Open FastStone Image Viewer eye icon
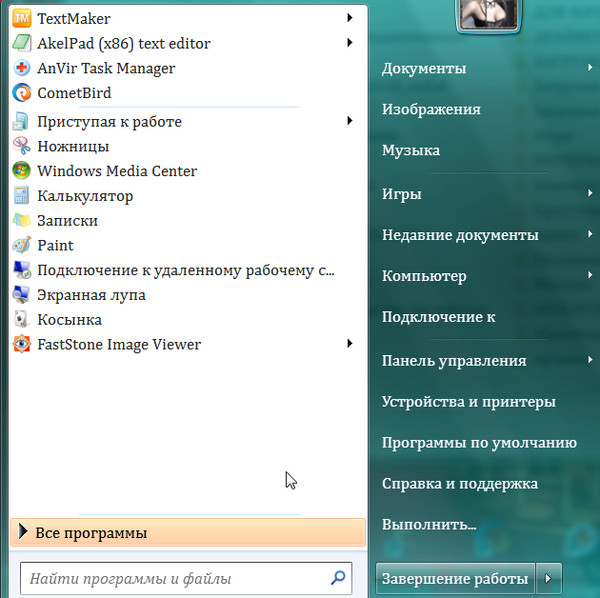Image resolution: width=600 pixels, height=598 pixels. pos(21,344)
